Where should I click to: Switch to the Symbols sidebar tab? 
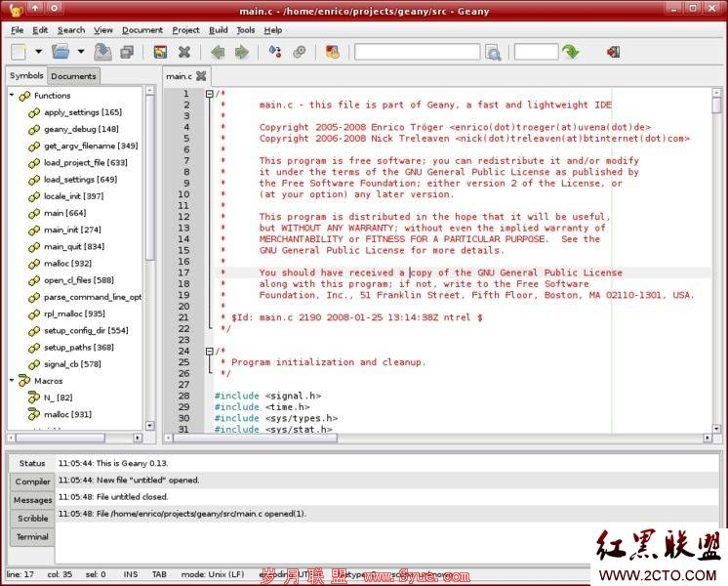coord(26,75)
